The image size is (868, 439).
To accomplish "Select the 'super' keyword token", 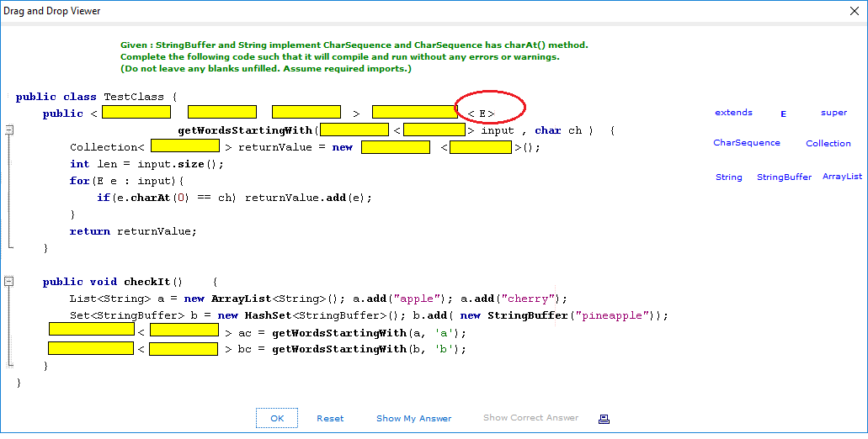I will 833,113.
